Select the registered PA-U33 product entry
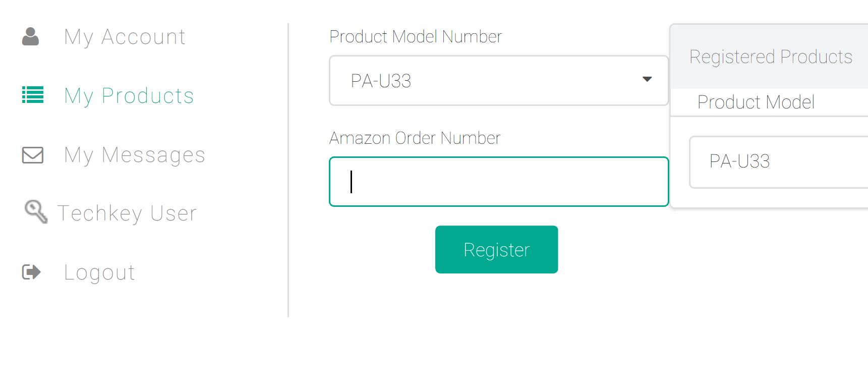The height and width of the screenshot is (390, 868). (x=739, y=161)
